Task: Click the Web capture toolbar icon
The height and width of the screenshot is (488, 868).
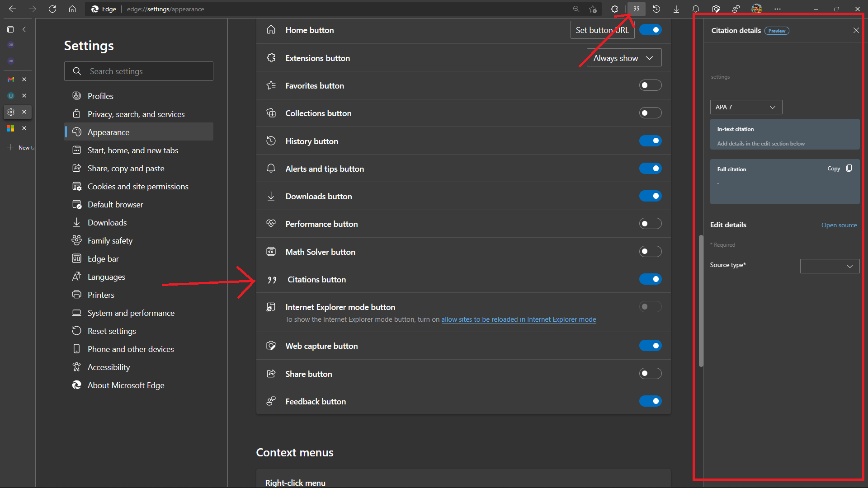Action: (x=716, y=9)
